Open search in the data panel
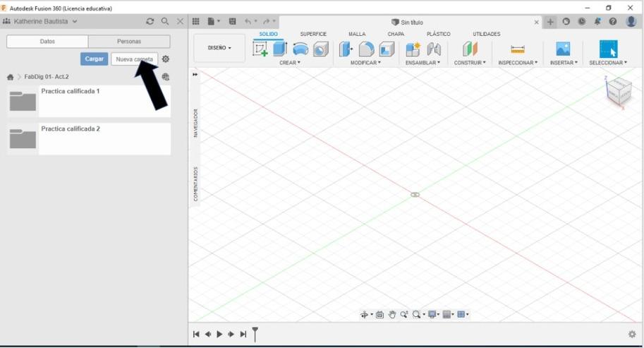The height and width of the screenshot is (348, 644). (x=165, y=21)
